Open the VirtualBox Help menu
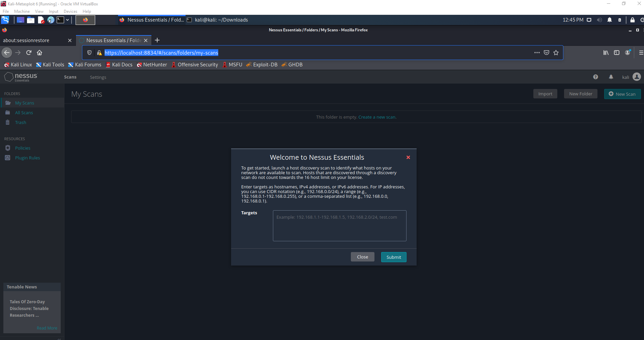644x340 pixels. click(x=87, y=11)
